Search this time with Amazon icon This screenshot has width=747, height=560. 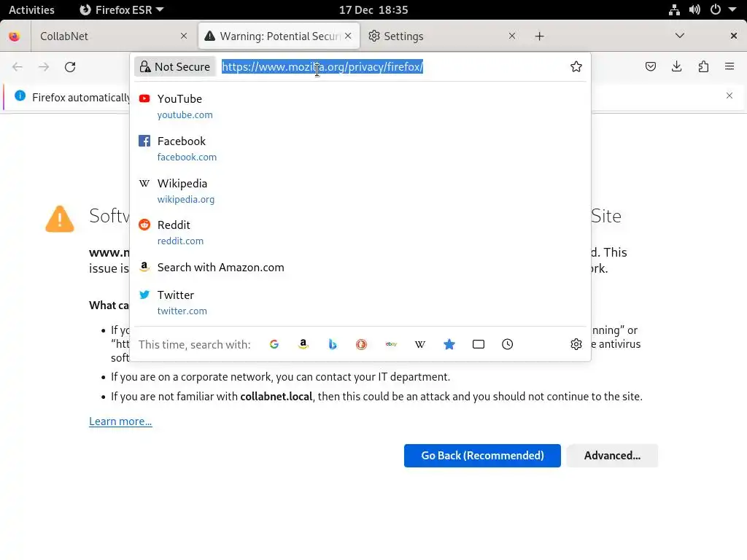(x=303, y=344)
